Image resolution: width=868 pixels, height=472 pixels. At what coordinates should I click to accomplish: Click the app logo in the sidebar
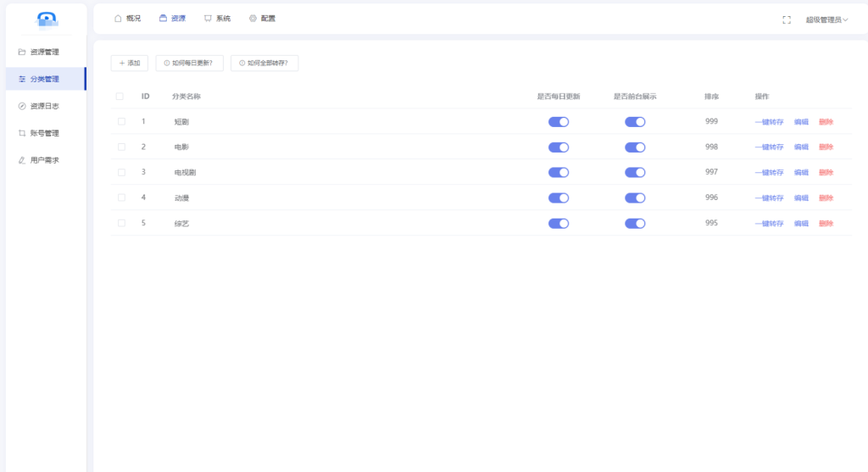coord(47,19)
